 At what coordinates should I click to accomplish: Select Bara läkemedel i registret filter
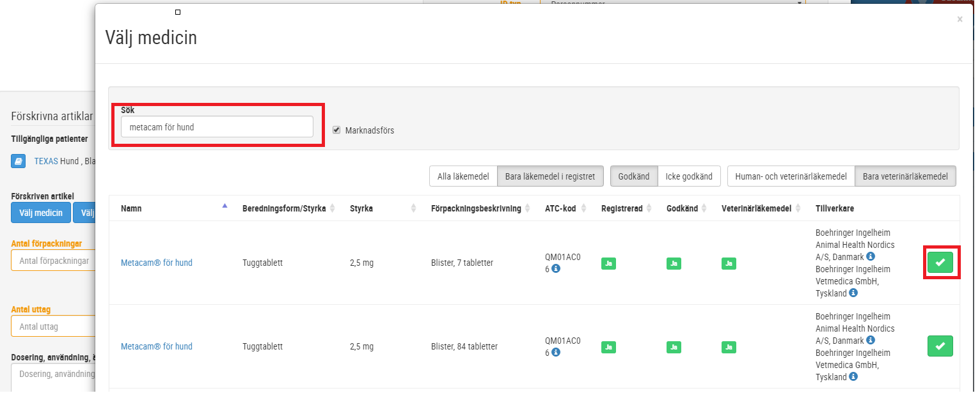click(x=550, y=176)
